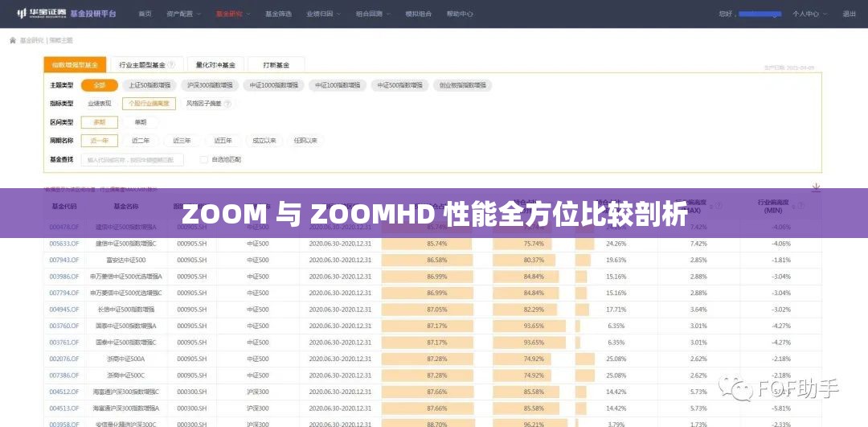Viewport: 868px width, 427px height.
Task: Switch to the 打新基金 tab
Action: [x=276, y=65]
